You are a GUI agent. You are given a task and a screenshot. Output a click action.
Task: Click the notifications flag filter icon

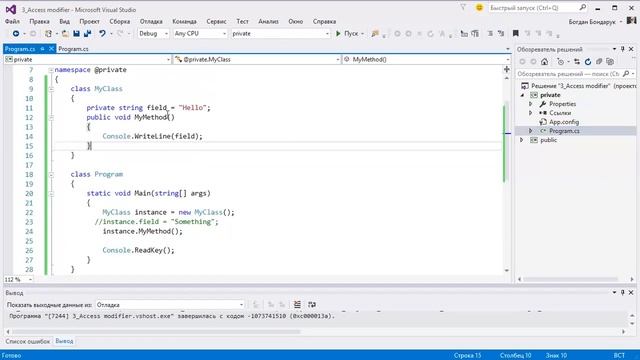[463, 8]
